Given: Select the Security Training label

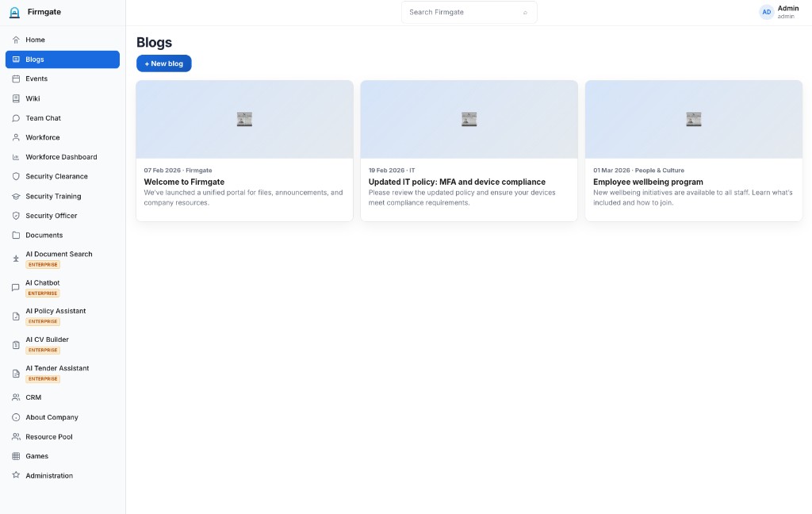Looking at the screenshot, I should (x=53, y=197).
